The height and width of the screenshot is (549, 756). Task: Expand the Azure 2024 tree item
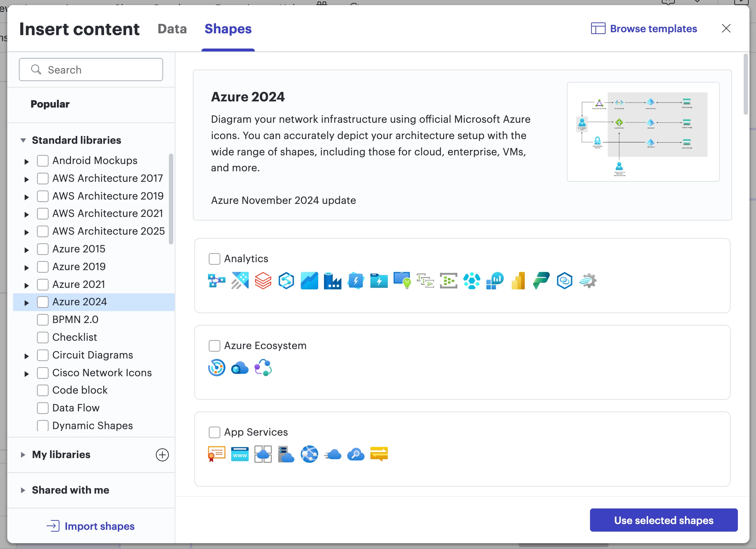point(26,303)
